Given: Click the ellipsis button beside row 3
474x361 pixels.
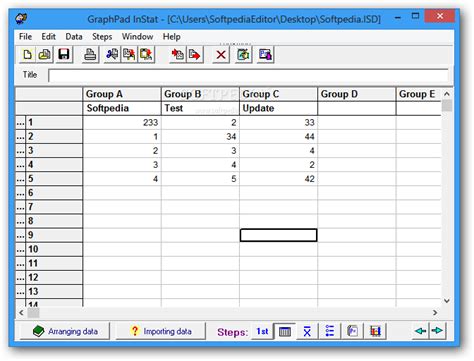Looking at the screenshot, I should pos(21,151).
